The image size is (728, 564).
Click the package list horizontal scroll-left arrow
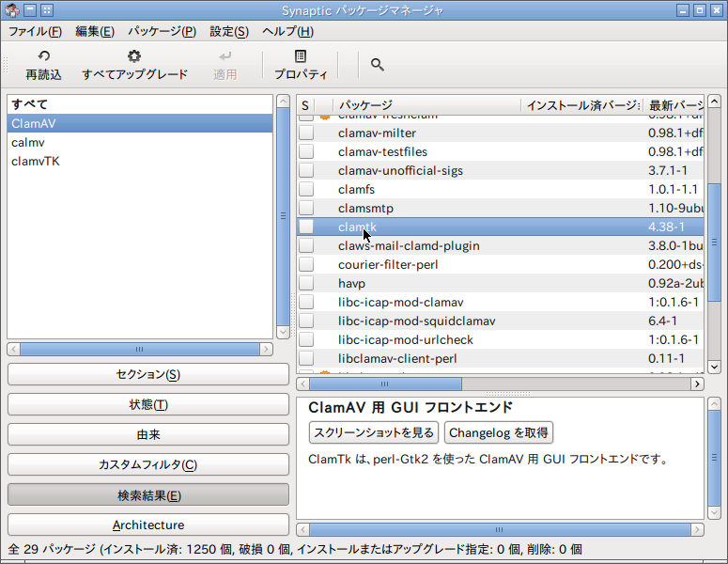tap(303, 384)
